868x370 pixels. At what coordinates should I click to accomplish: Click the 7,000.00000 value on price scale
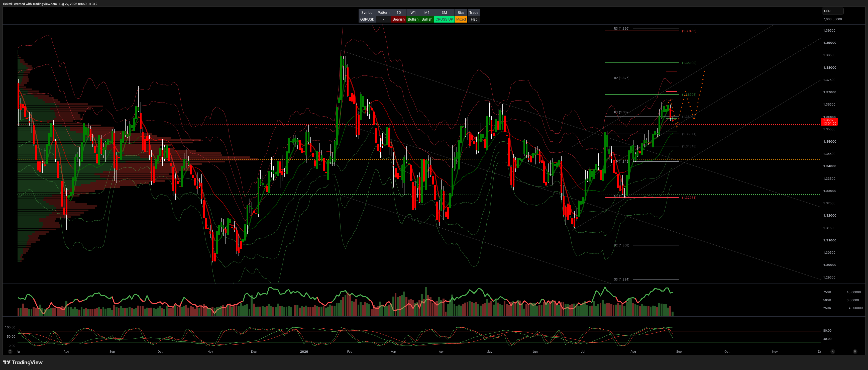tap(832, 19)
